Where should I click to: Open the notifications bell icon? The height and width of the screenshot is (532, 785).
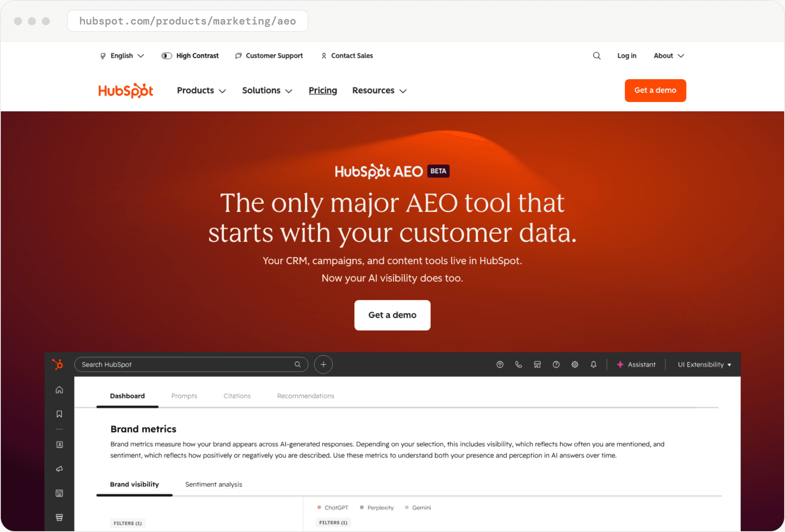coord(593,364)
